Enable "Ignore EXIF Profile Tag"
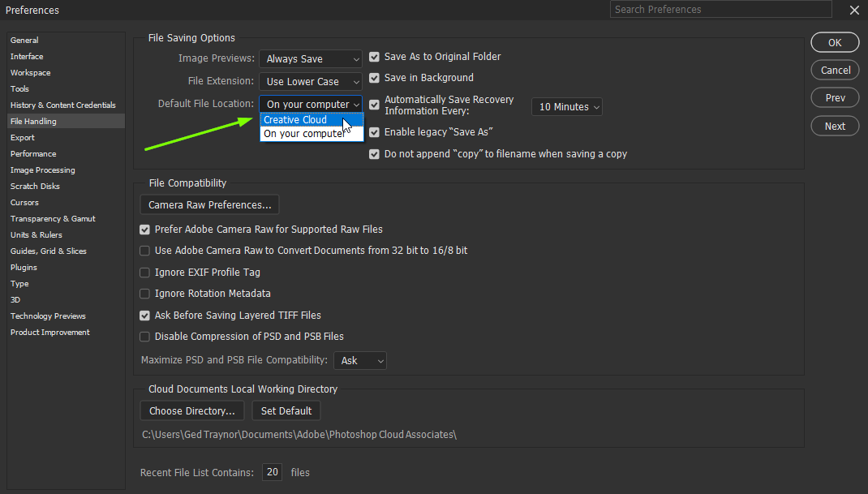 click(144, 272)
